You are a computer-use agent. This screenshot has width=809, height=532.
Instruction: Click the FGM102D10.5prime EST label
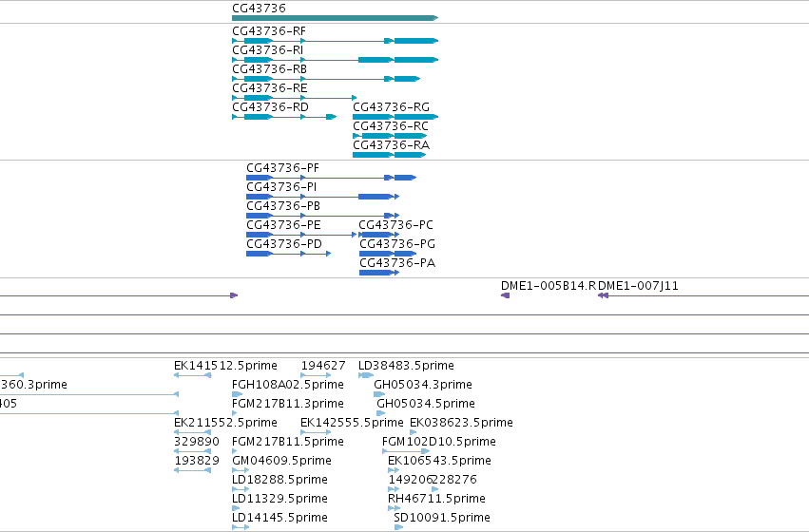(x=439, y=443)
